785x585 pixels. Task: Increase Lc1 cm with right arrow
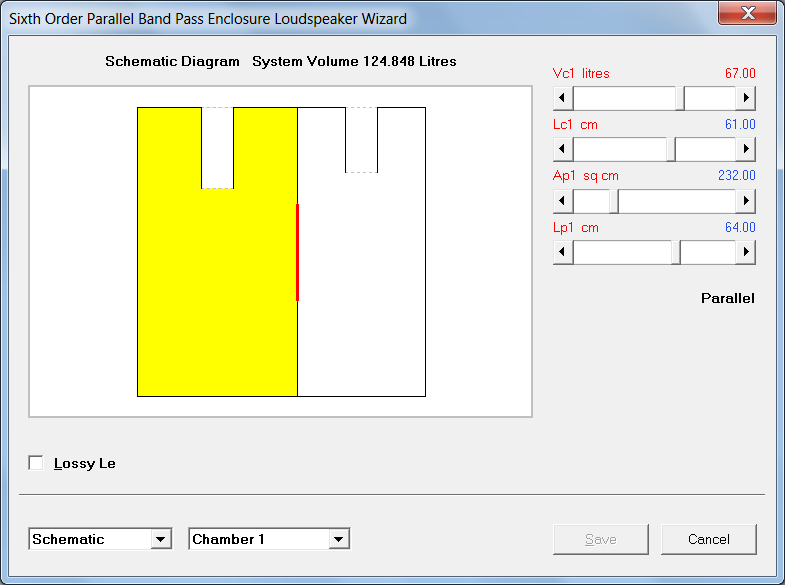coord(745,149)
